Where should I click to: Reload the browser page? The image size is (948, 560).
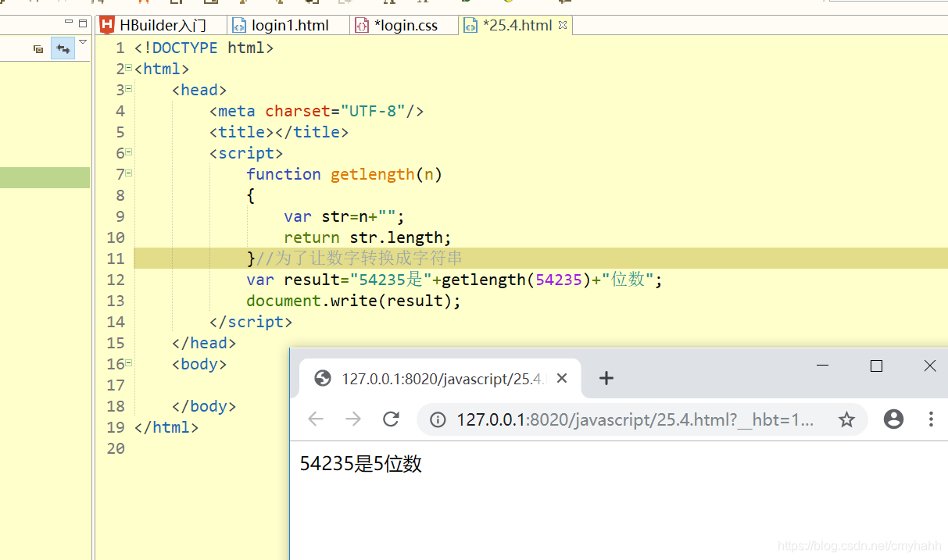tap(392, 419)
